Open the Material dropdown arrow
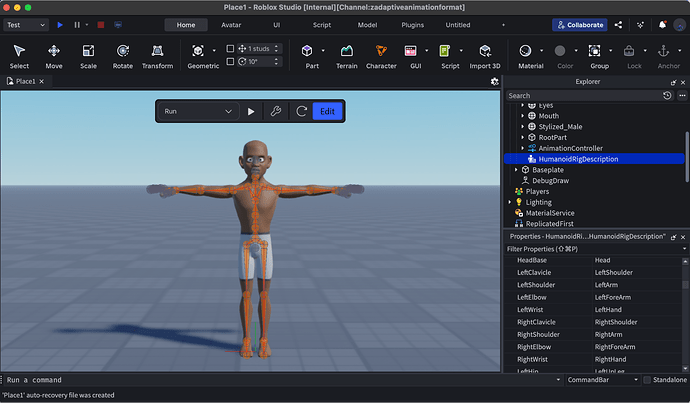Image resolution: width=690 pixels, height=403 pixels. tap(541, 51)
